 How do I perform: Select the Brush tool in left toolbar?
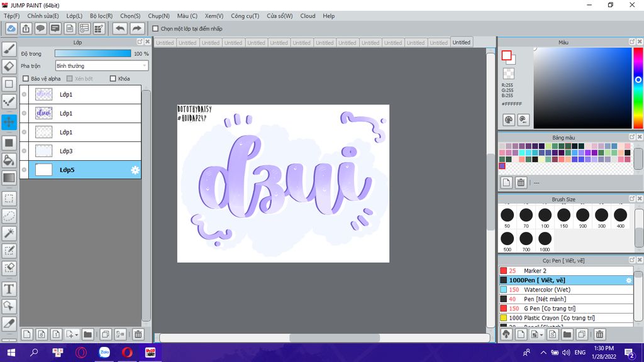pos(9,49)
